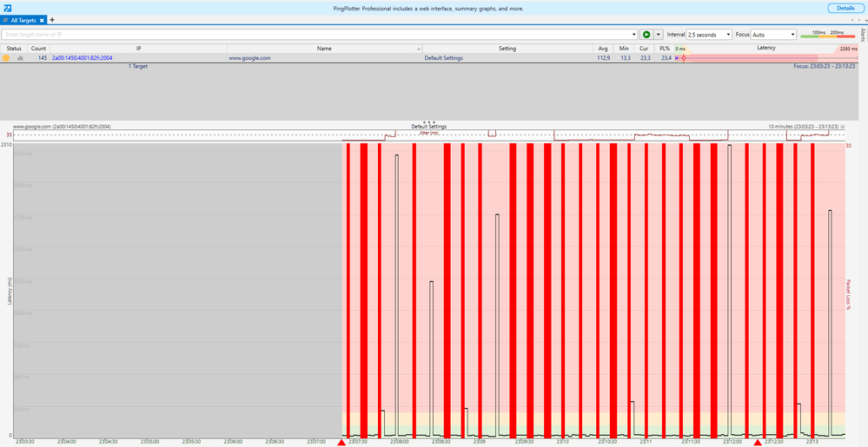Viewport: 868px width, 447px height.
Task: Click the PingPlotter logo icon
Action: pyautogui.click(x=7, y=8)
